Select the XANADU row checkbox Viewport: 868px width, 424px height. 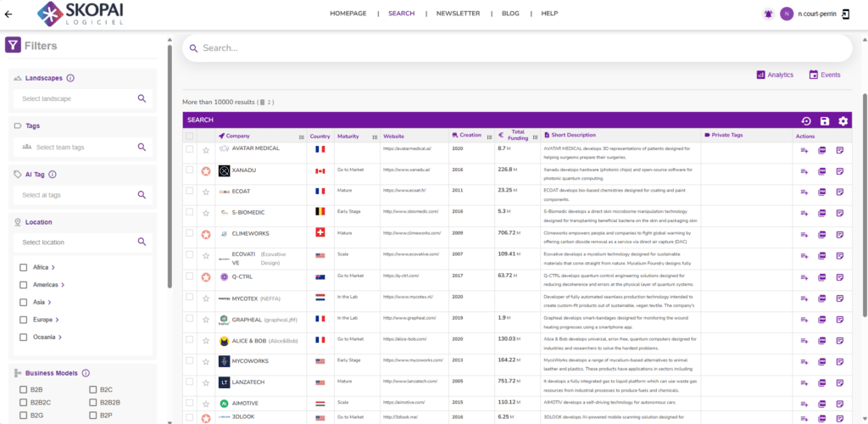point(190,170)
